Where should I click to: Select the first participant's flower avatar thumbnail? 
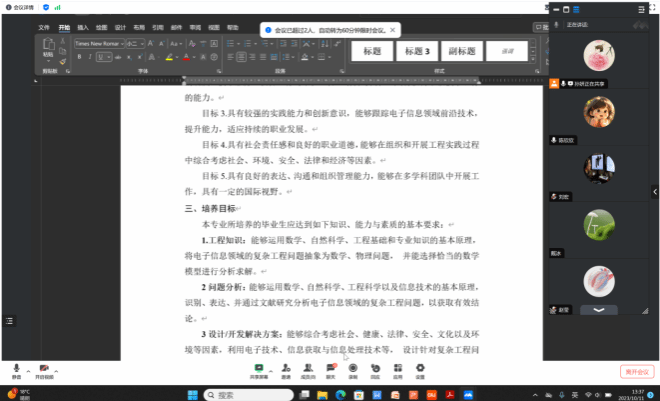[599, 55]
